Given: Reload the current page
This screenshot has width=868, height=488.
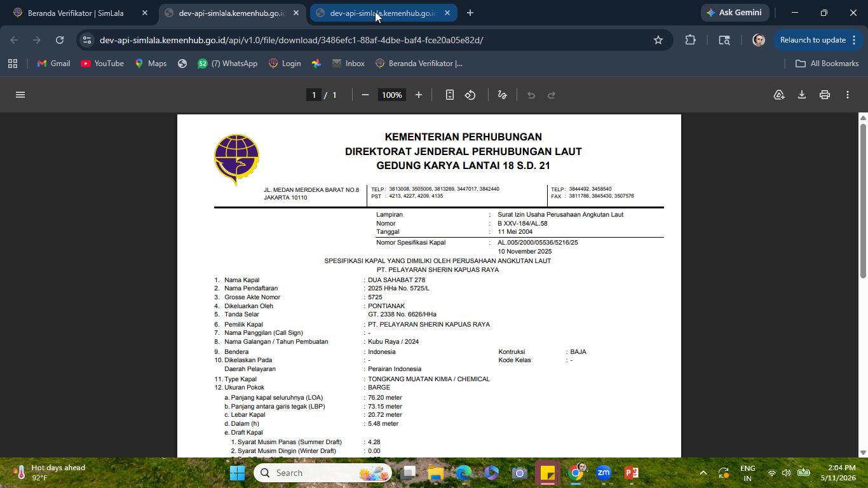Looking at the screenshot, I should 60,40.
